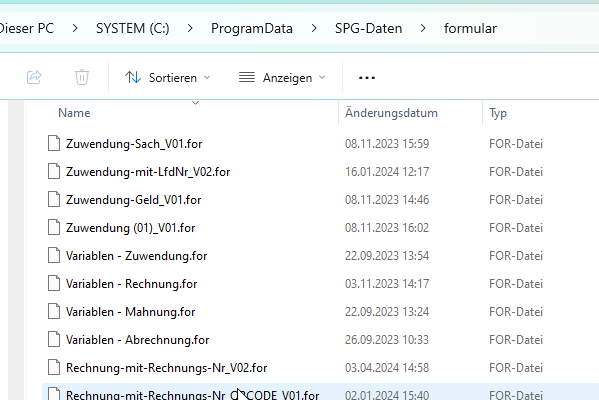Click file icon of Zuwendung-Sach_V01.for
Viewport: 599px width, 400px height.
(54, 144)
